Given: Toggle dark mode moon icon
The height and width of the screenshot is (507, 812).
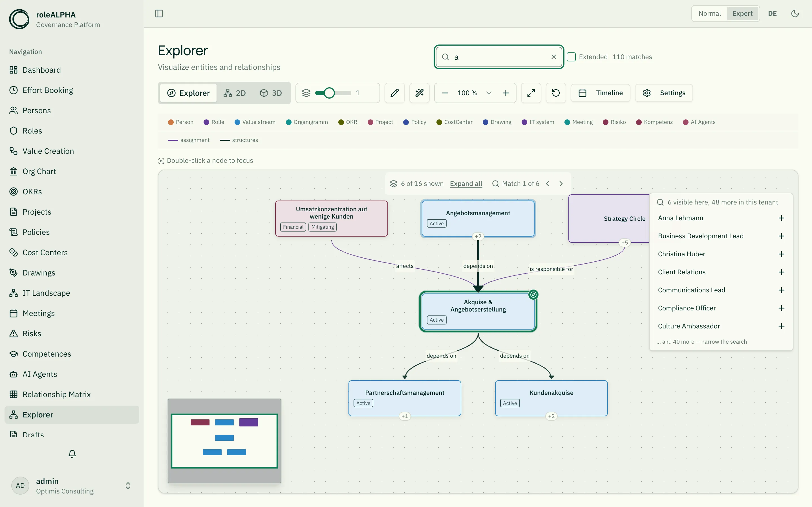Looking at the screenshot, I should tap(795, 14).
